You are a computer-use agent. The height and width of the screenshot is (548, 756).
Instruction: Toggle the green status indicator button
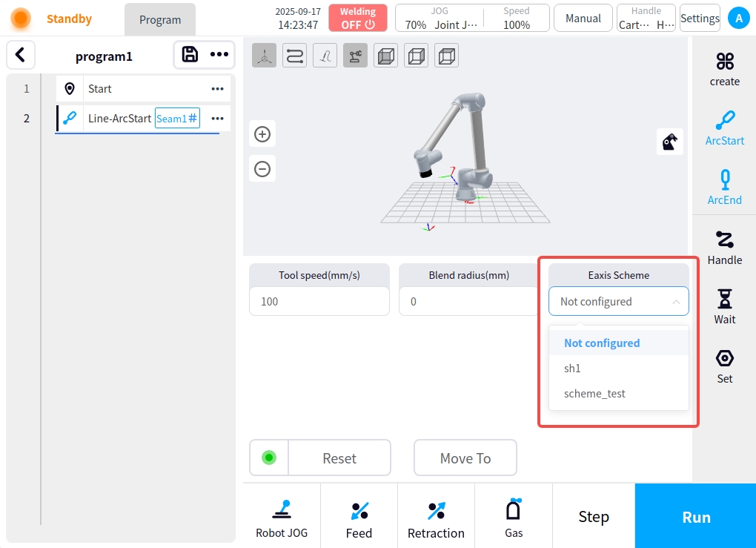(269, 458)
